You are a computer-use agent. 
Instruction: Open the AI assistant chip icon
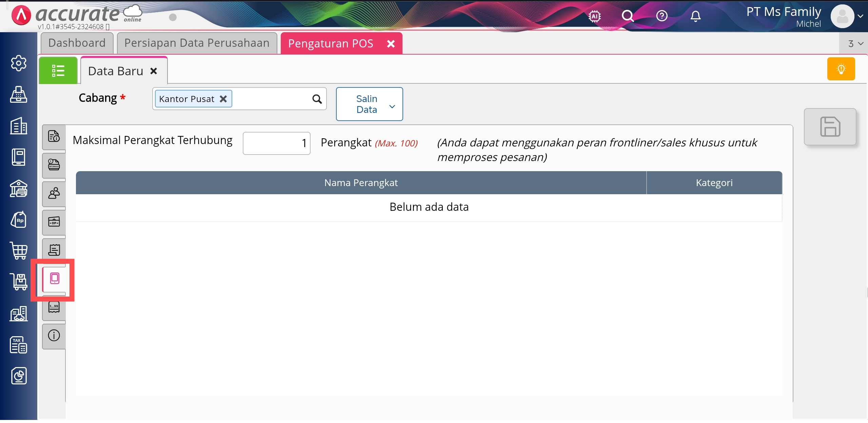point(594,16)
